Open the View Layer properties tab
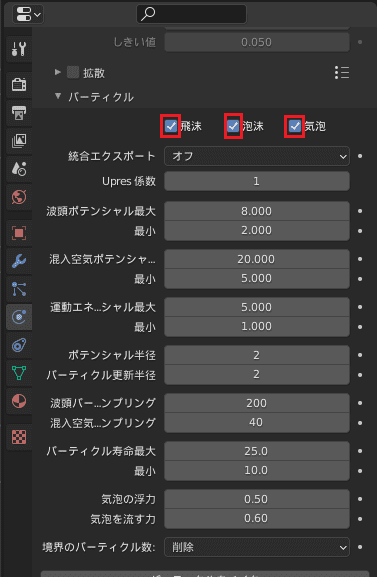Image resolution: width=377 pixels, height=577 pixels. point(19,141)
